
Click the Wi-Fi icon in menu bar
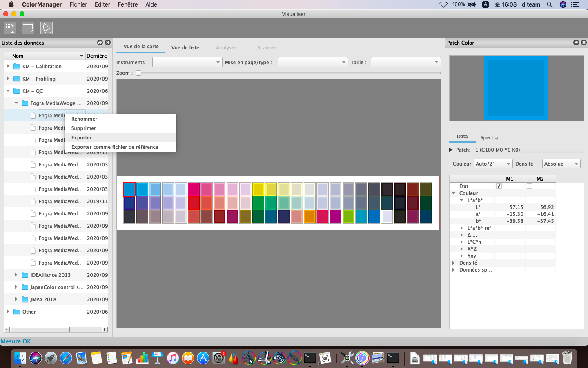click(443, 4)
